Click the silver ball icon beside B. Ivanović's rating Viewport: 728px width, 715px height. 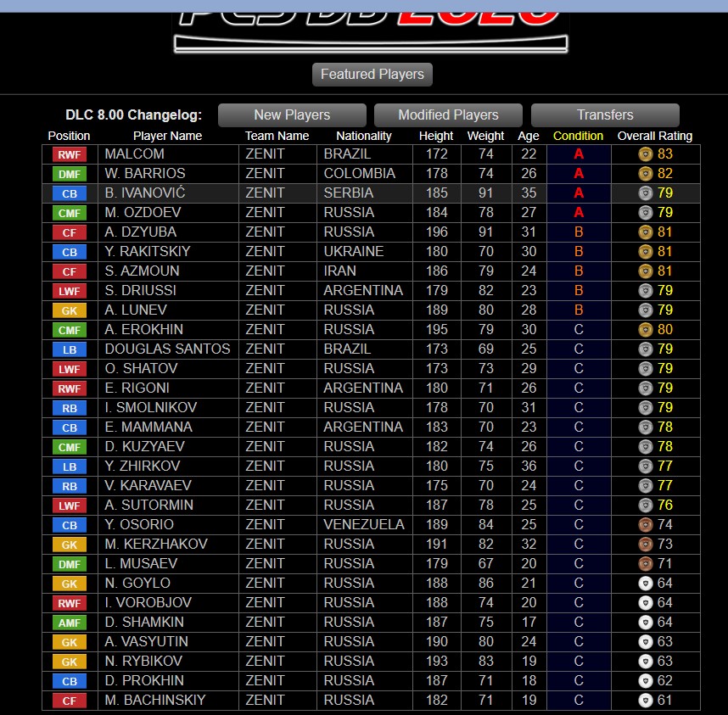click(645, 193)
